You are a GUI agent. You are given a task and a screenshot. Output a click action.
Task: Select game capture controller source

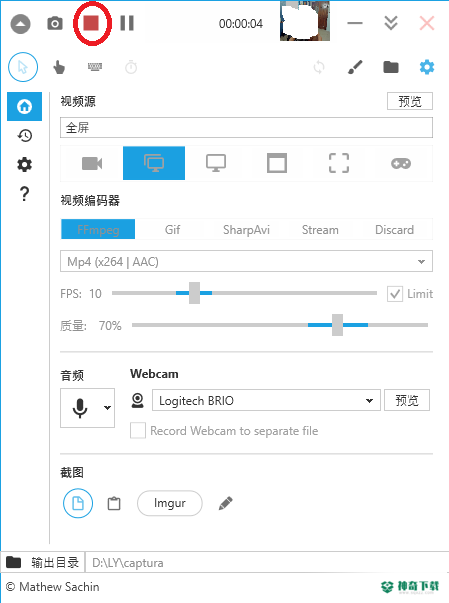[401, 163]
